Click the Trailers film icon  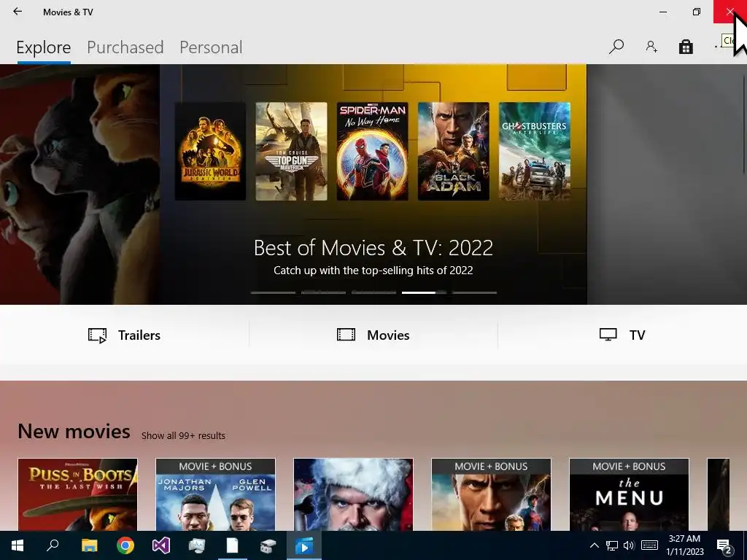(x=97, y=335)
